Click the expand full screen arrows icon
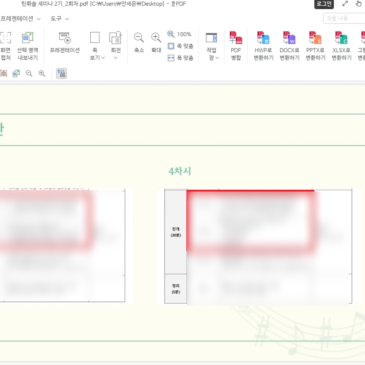The width and height of the screenshot is (365, 365). coord(345,4)
